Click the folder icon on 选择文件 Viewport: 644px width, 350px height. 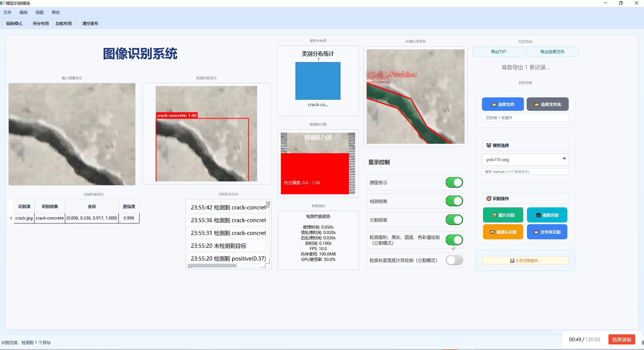tap(494, 104)
